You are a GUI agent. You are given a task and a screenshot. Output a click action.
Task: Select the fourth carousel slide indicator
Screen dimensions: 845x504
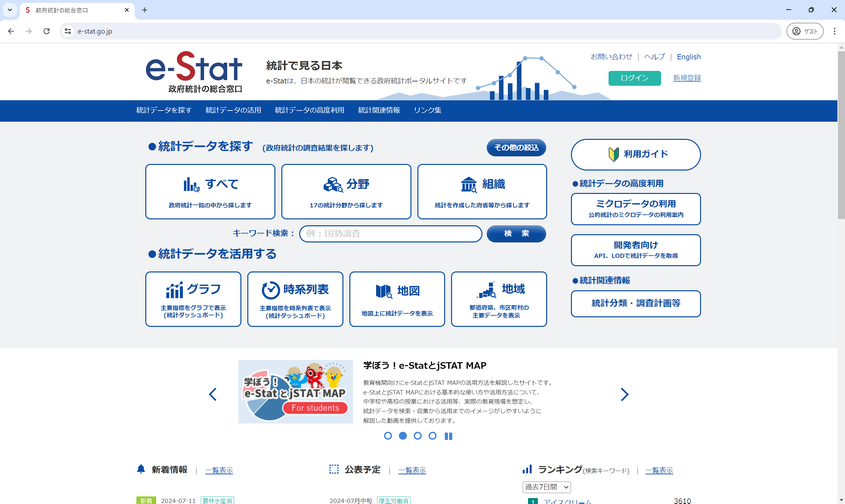coord(432,436)
